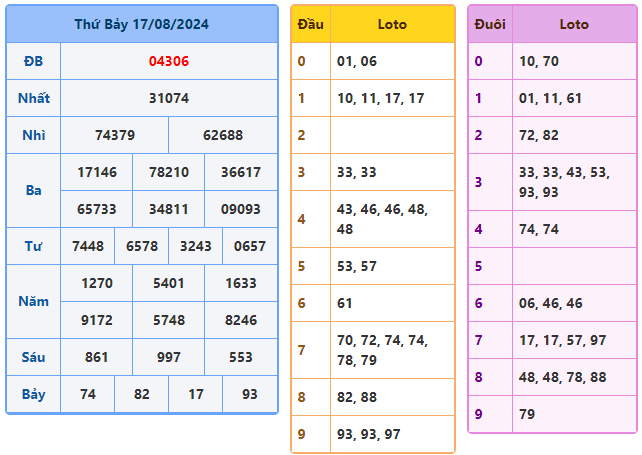Click the Đuôi row with lotos 10, 70
Image resolution: width=642 pixels, height=455 pixels.
(552, 61)
